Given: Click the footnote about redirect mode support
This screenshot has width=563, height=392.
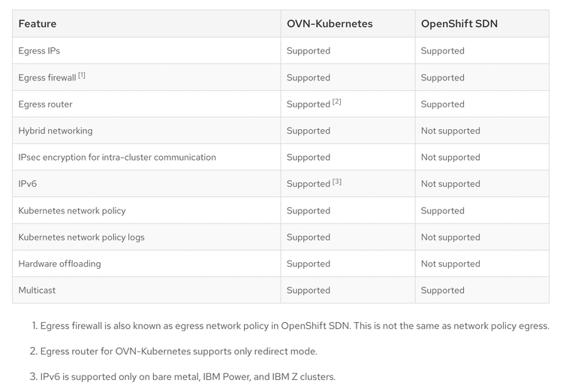Looking at the screenshot, I should coord(179,351).
